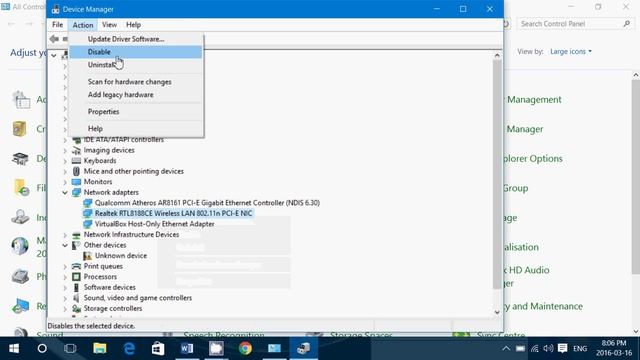Viewport: 640px width, 360px height.
Task: Open the Windows Store taskbar icon
Action: tap(158, 349)
